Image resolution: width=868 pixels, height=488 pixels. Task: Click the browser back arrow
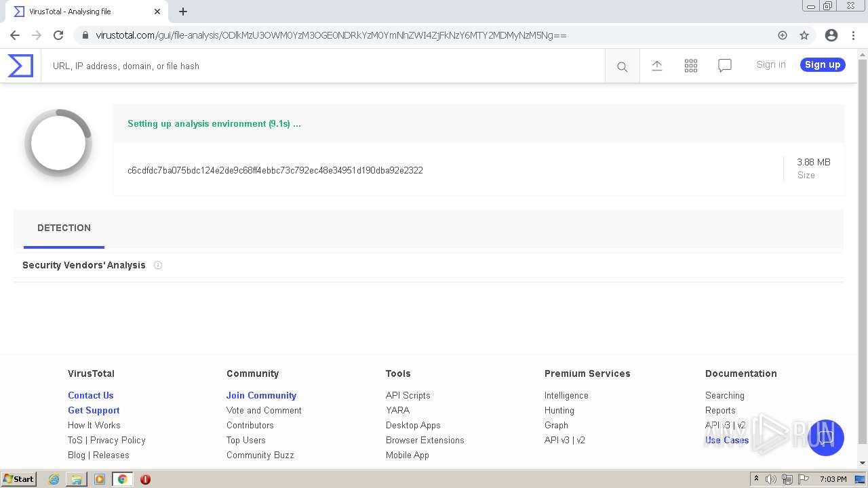pos(15,35)
